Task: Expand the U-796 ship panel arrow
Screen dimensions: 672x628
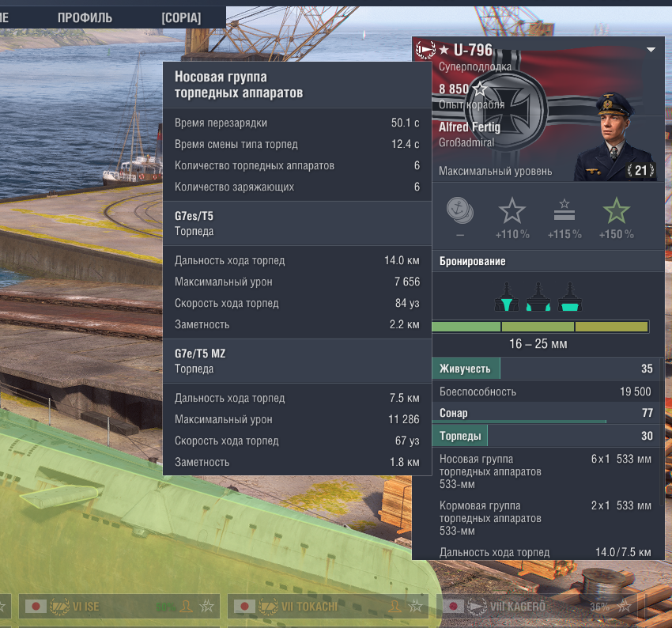Action: tap(651, 50)
